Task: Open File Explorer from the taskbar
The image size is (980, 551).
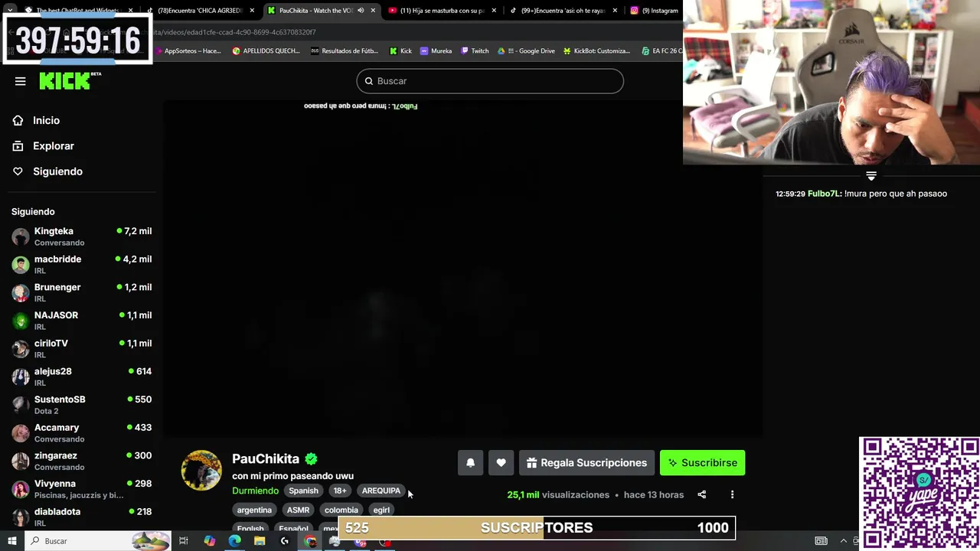Action: 260,541
